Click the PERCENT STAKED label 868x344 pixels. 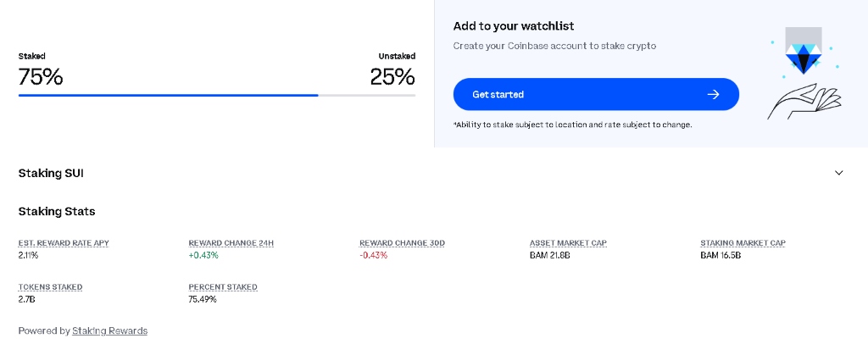(223, 287)
